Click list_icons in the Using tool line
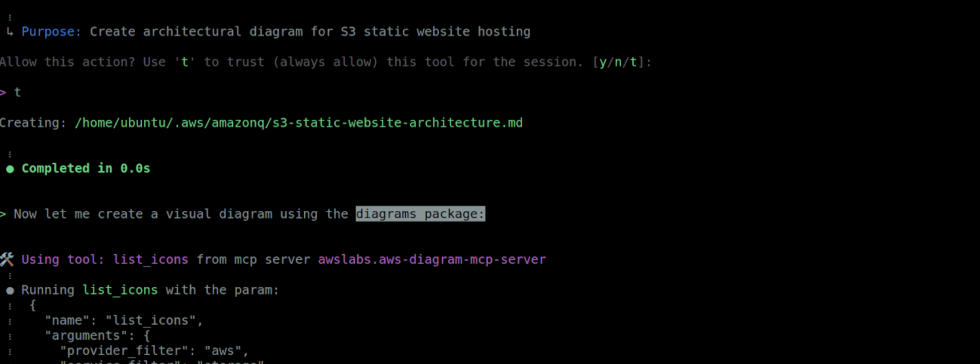The image size is (980, 364). click(150, 260)
